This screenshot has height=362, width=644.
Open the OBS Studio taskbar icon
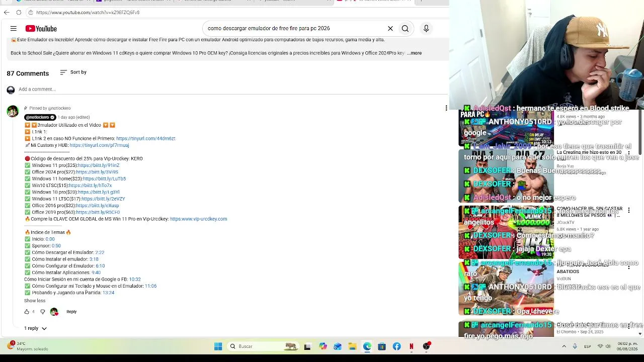tap(427, 346)
